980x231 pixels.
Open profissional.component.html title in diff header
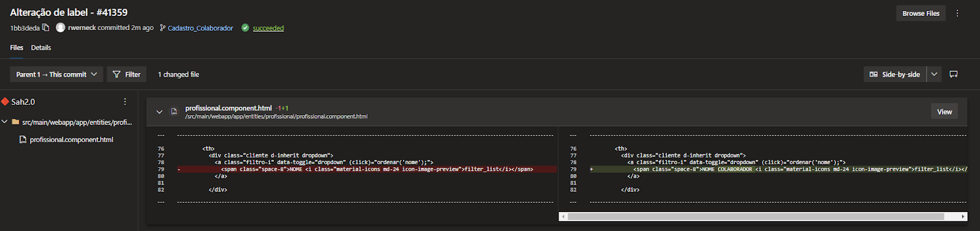228,108
